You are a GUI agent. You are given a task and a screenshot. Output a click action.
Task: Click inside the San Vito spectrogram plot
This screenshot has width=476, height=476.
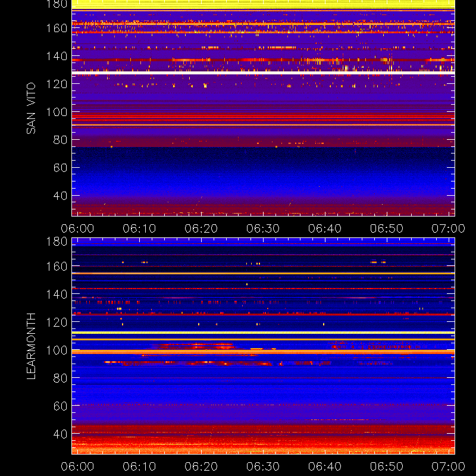pyautogui.click(x=263, y=108)
